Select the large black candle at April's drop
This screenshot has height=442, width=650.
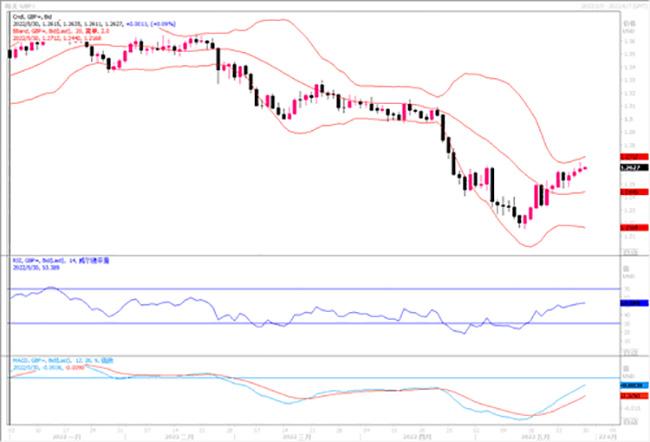click(x=450, y=157)
